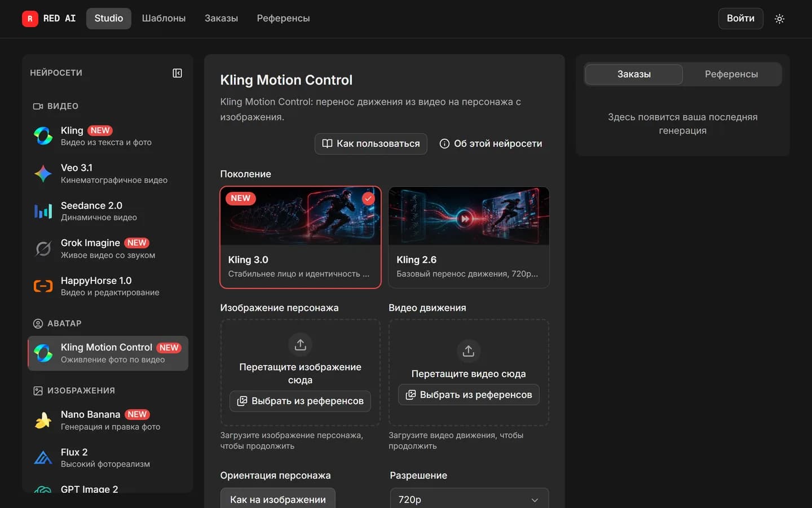
Task: Switch to the Референсы tab in right panel
Action: coord(731,74)
